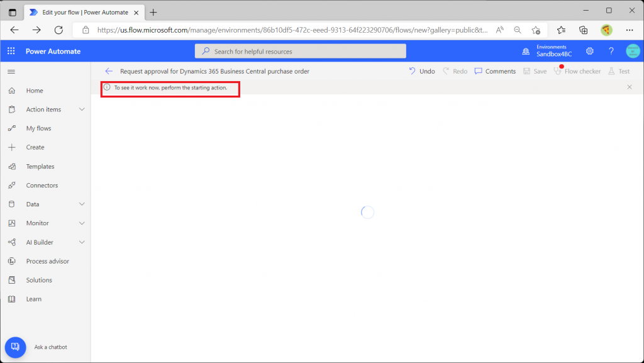Open the Ask a chatbot button
Image resolution: width=644 pixels, height=363 pixels.
coord(15,347)
